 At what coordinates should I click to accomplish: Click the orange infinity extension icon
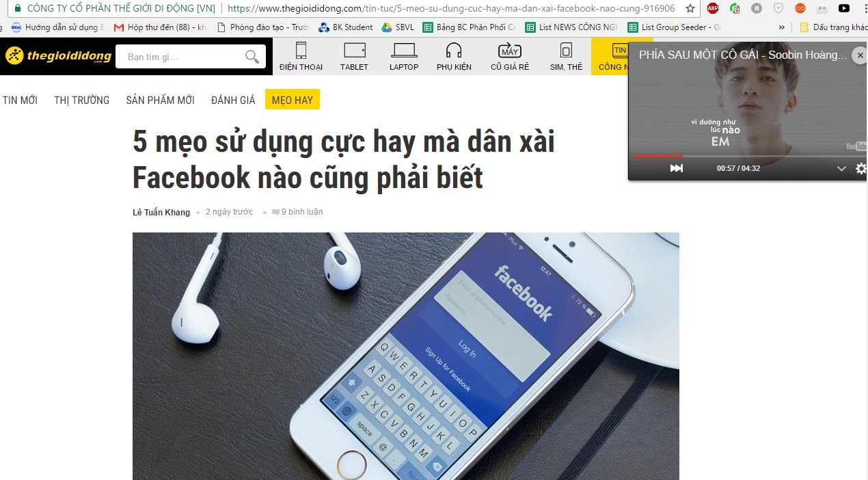[x=800, y=9]
